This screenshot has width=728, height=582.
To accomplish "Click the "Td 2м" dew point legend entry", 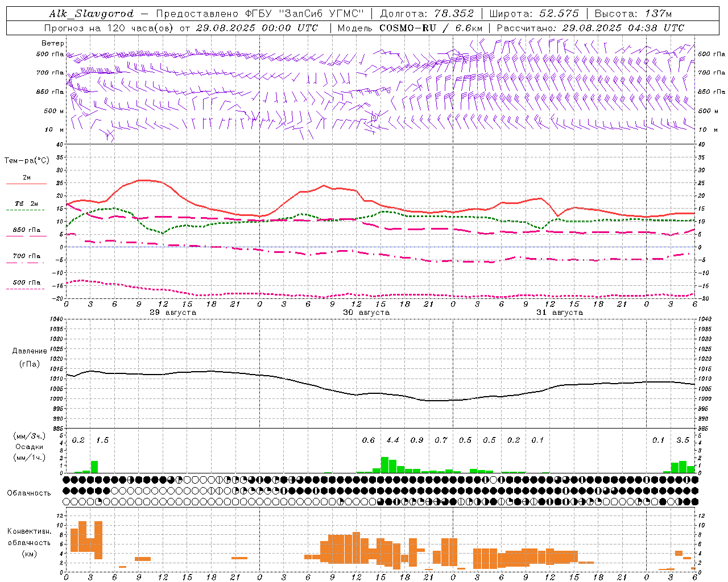I will click(x=27, y=203).
